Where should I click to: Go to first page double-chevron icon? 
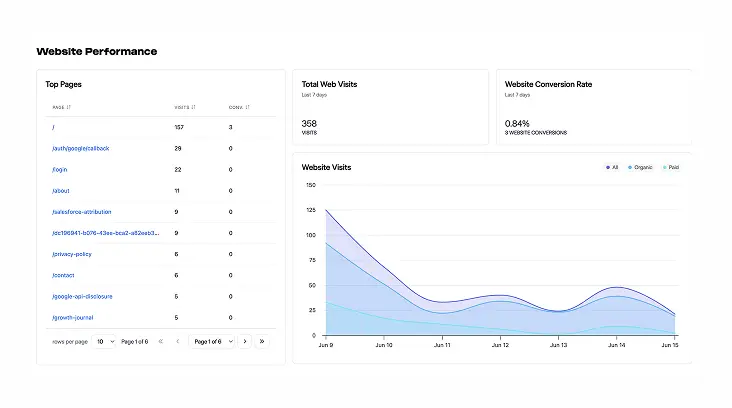click(x=161, y=342)
